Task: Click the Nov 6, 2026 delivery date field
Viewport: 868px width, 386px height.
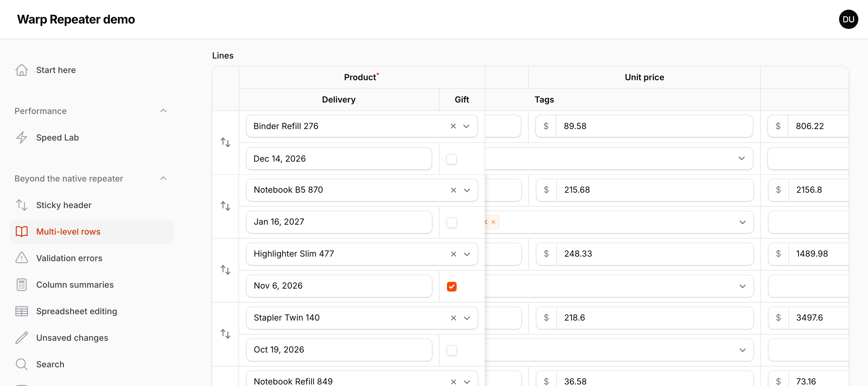Action: tap(339, 286)
